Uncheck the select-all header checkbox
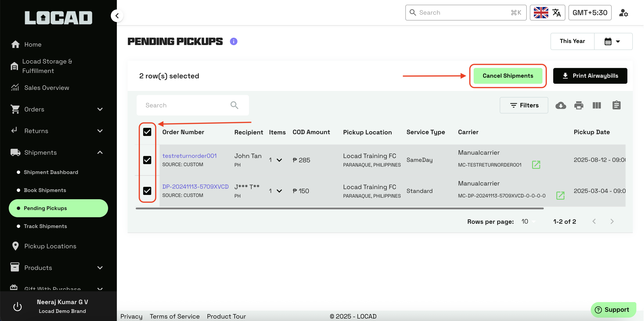 pyautogui.click(x=147, y=132)
